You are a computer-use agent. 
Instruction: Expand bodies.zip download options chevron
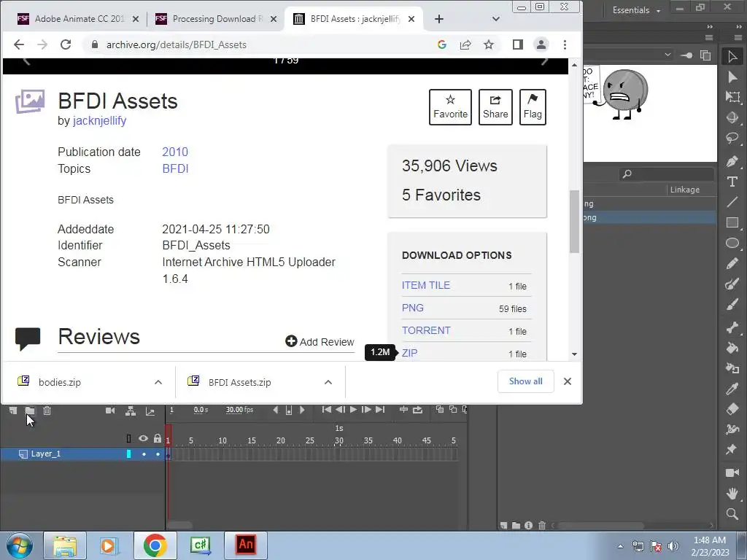pos(158,382)
